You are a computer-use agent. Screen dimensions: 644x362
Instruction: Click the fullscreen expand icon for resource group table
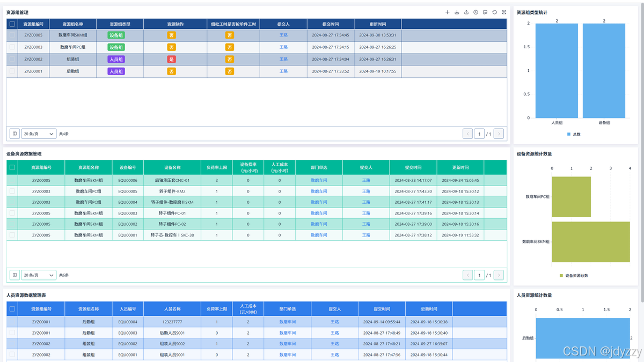coord(504,12)
